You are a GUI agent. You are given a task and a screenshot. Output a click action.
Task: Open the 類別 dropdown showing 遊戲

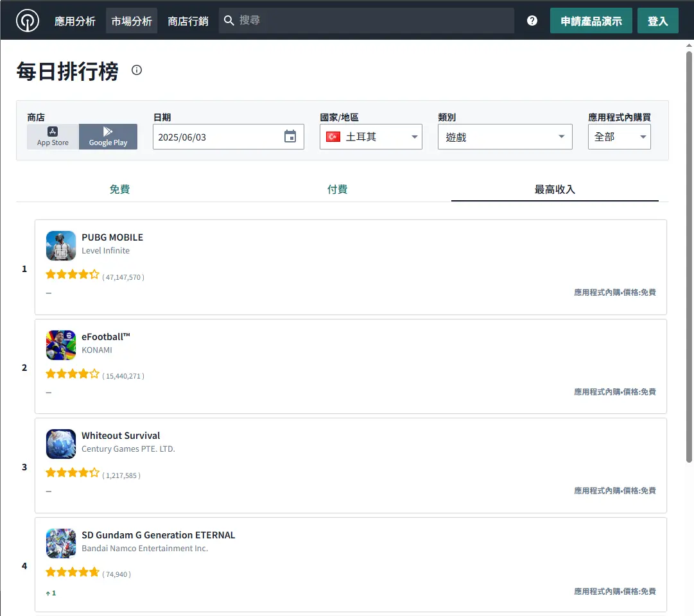coord(505,137)
